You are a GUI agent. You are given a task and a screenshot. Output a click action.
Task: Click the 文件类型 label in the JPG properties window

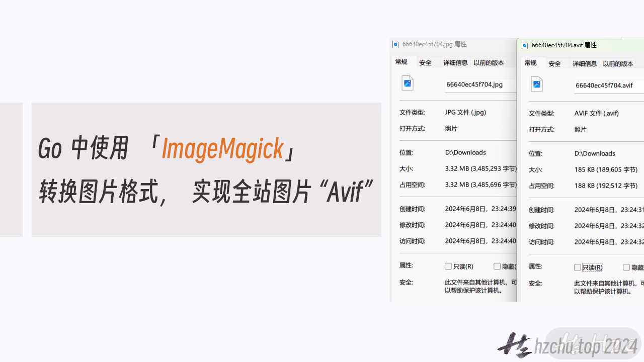click(412, 113)
